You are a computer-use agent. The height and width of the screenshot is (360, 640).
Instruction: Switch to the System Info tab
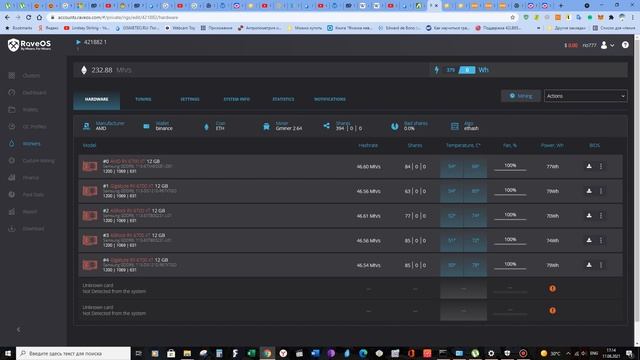[x=237, y=99]
